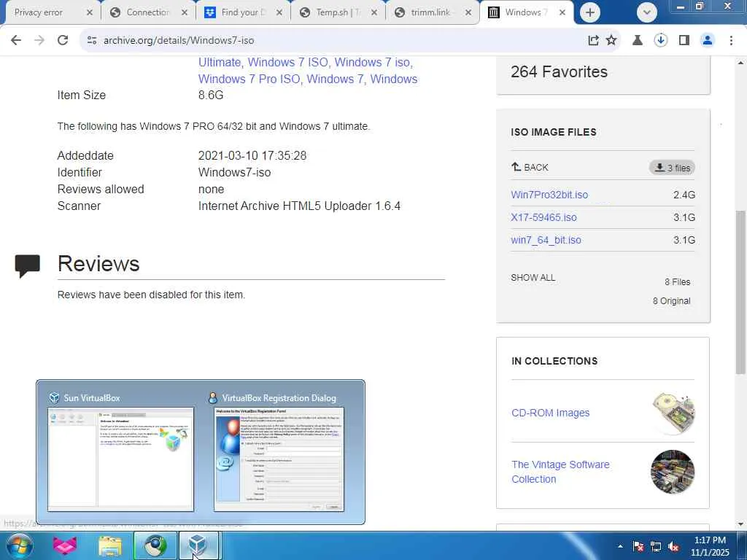Select the identifier text Windows7-iso
The width and height of the screenshot is (747, 560).
pos(234,172)
